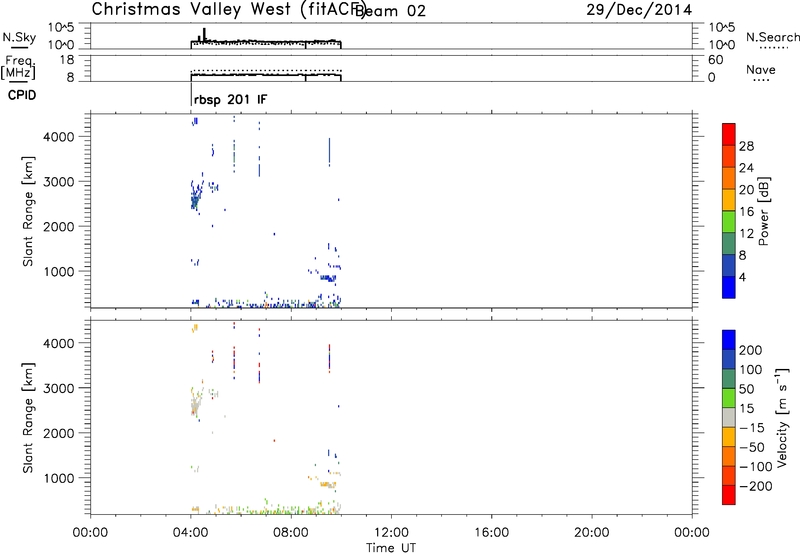Click the blue Velocity segment above 200
Image resolution: width=800 pixels, height=554 pixels.
pyautogui.click(x=729, y=340)
